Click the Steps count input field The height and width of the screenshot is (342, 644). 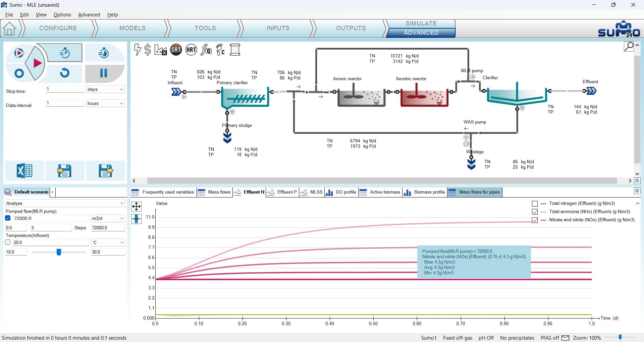pyautogui.click(x=51, y=228)
